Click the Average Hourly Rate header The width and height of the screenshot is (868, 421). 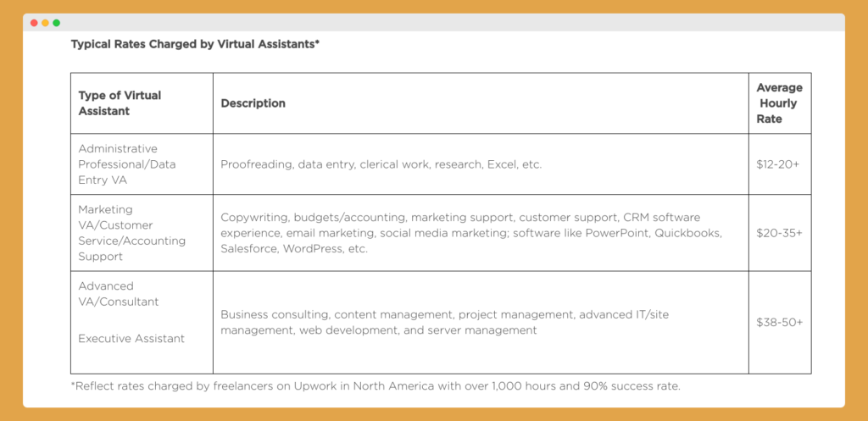780,102
